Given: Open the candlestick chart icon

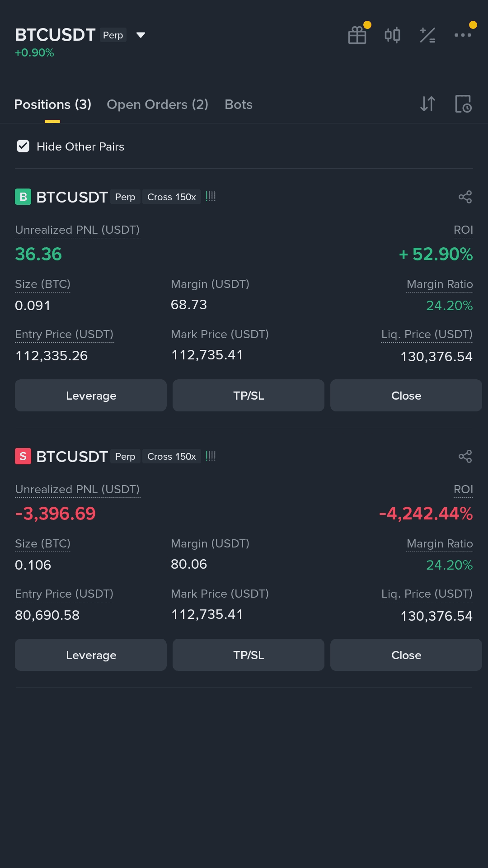Looking at the screenshot, I should [x=392, y=35].
